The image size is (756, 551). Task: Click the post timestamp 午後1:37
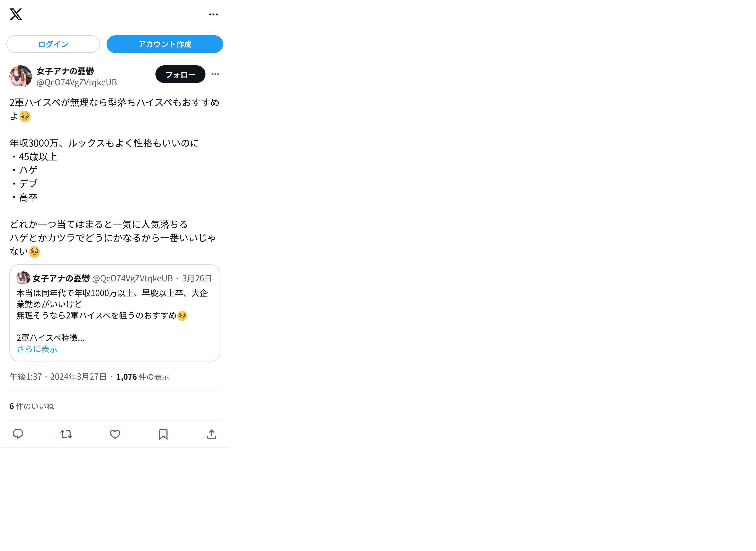[x=26, y=377]
